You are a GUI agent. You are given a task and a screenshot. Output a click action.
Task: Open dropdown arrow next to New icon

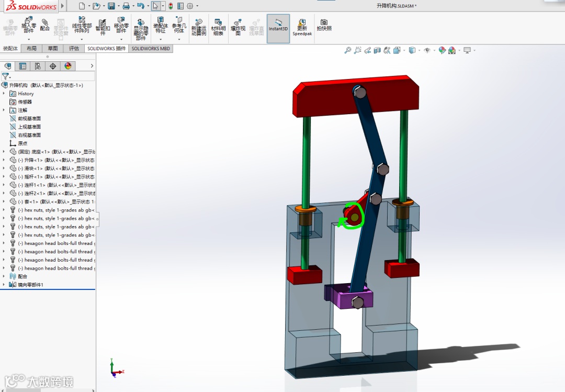88,6
